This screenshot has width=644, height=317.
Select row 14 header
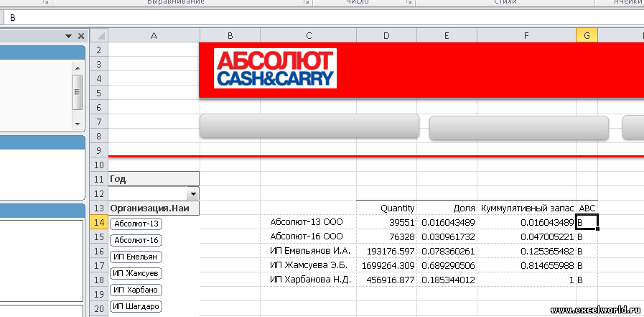tap(98, 222)
